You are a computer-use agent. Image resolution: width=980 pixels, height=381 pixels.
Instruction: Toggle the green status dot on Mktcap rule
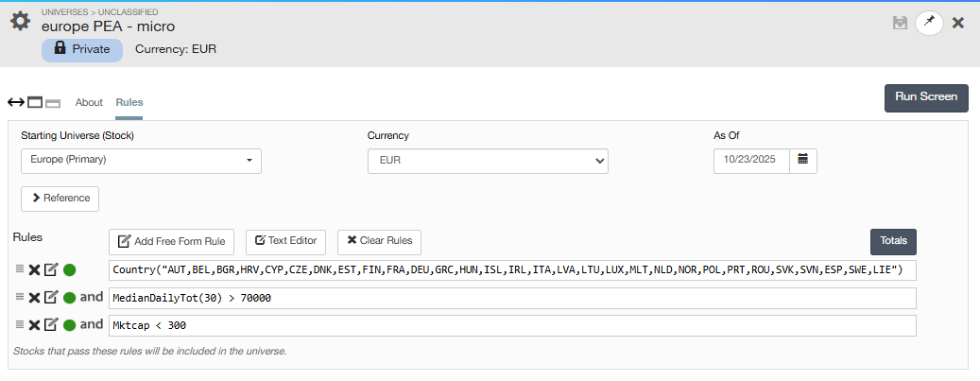[x=69, y=325]
